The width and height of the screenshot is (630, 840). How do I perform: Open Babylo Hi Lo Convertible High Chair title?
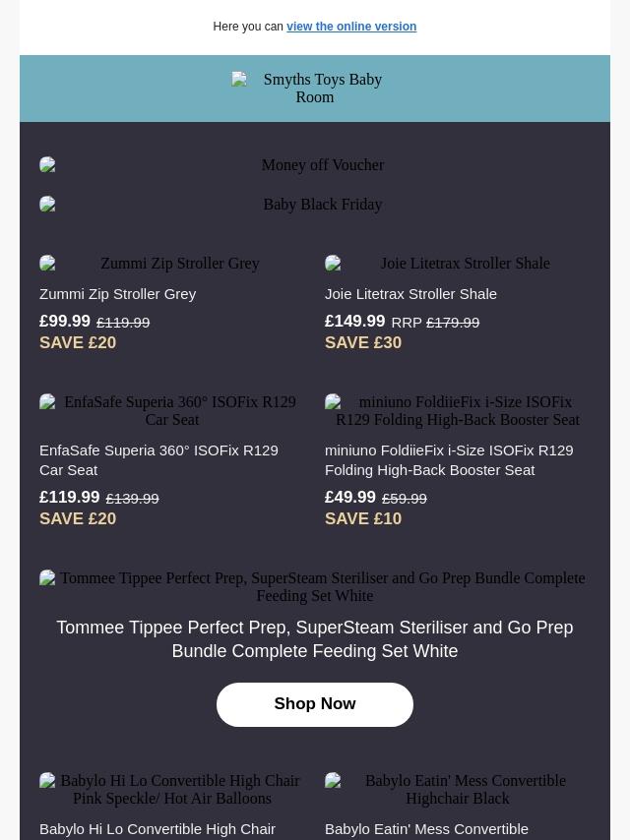157,829
